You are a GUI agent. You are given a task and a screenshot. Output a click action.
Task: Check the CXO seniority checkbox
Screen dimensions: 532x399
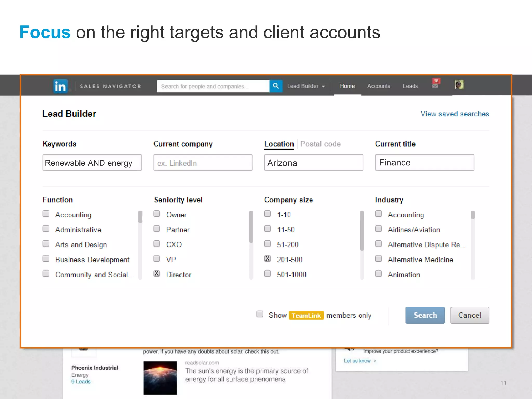tap(157, 244)
